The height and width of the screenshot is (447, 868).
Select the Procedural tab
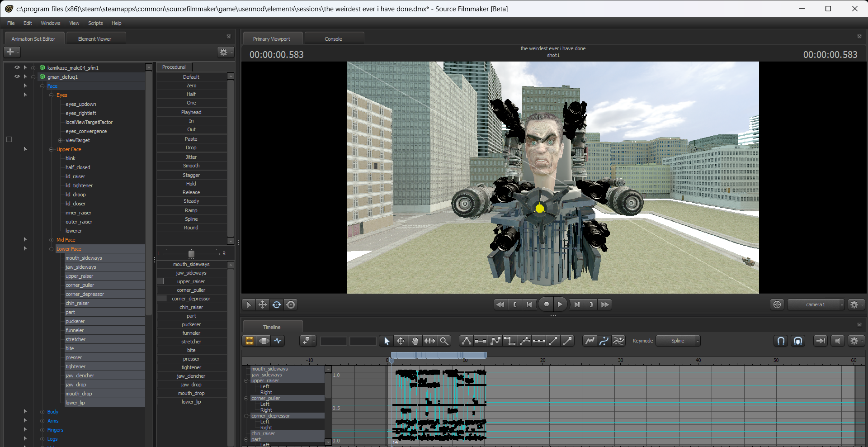(x=174, y=67)
